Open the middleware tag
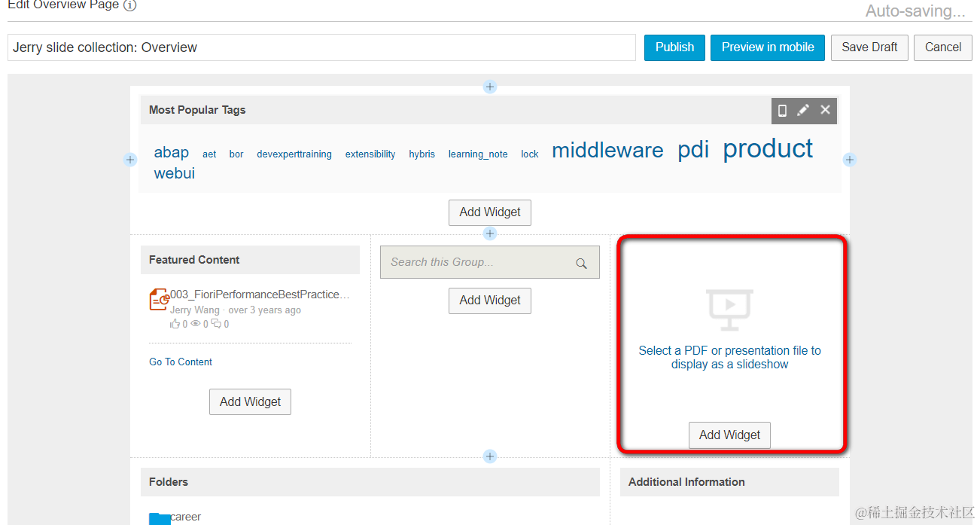 [x=607, y=151]
